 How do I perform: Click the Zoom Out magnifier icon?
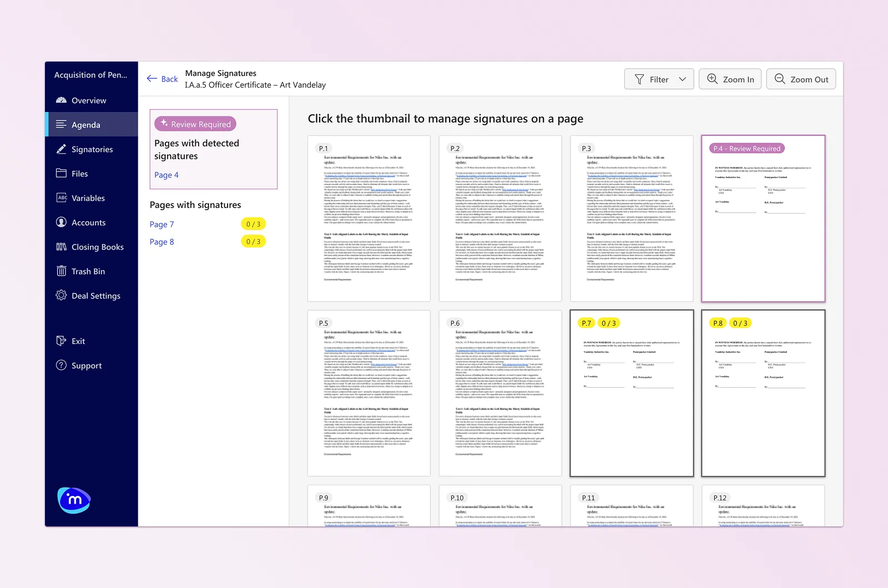pos(780,79)
